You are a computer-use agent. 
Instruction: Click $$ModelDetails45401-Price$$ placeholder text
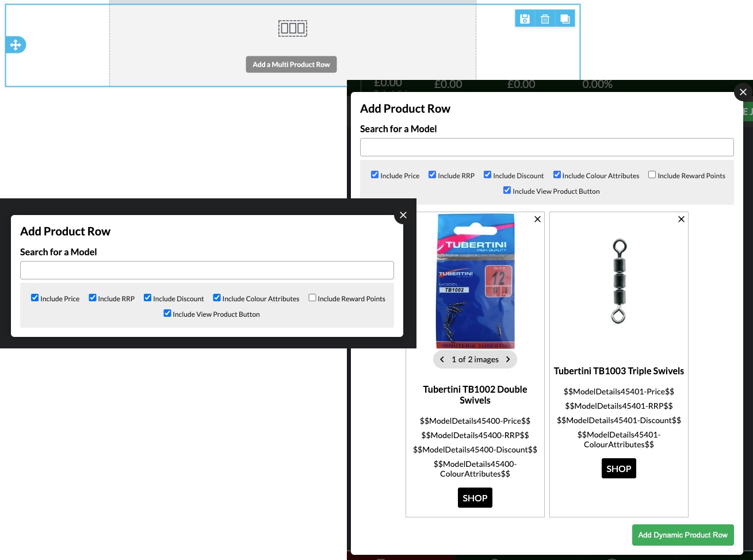coord(619,392)
